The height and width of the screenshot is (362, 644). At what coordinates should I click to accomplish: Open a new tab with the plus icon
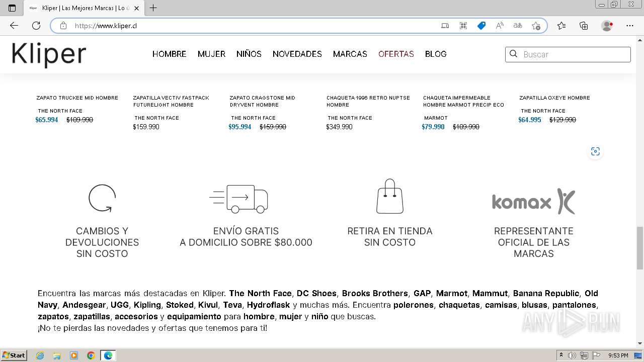pyautogui.click(x=153, y=8)
